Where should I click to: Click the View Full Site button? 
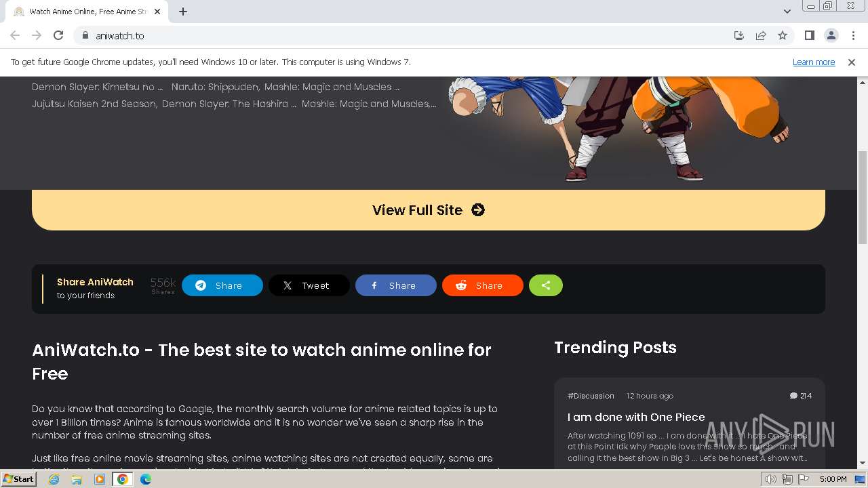(429, 210)
